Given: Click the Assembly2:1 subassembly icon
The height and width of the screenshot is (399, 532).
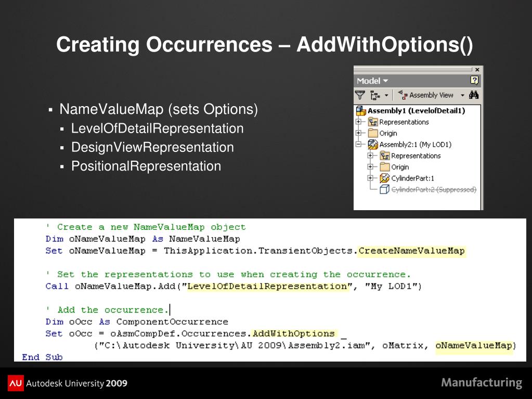Looking at the screenshot, I should [x=373, y=145].
